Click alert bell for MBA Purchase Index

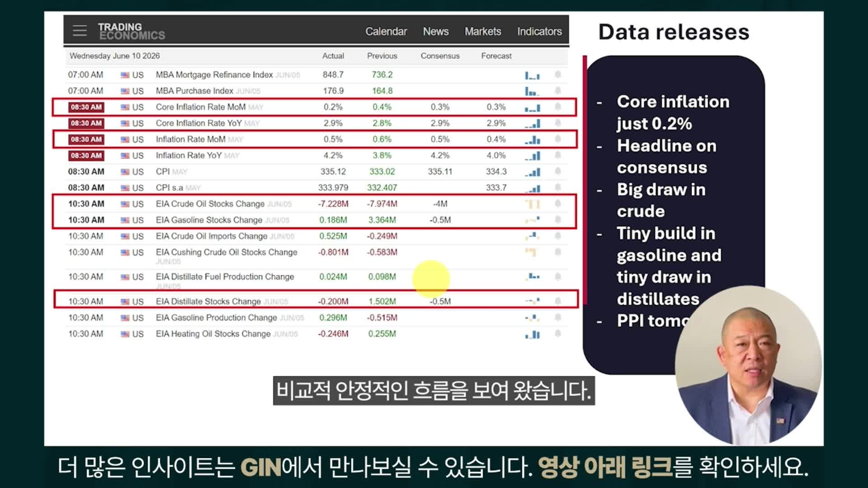558,91
